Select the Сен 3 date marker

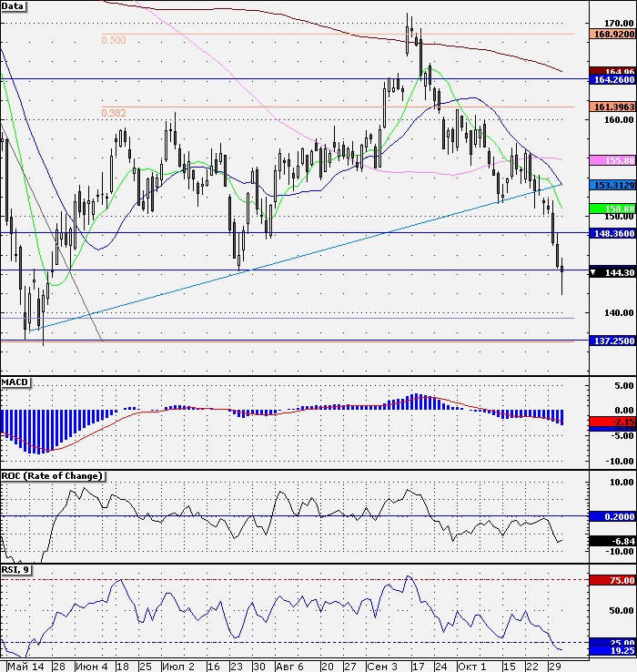[382, 667]
